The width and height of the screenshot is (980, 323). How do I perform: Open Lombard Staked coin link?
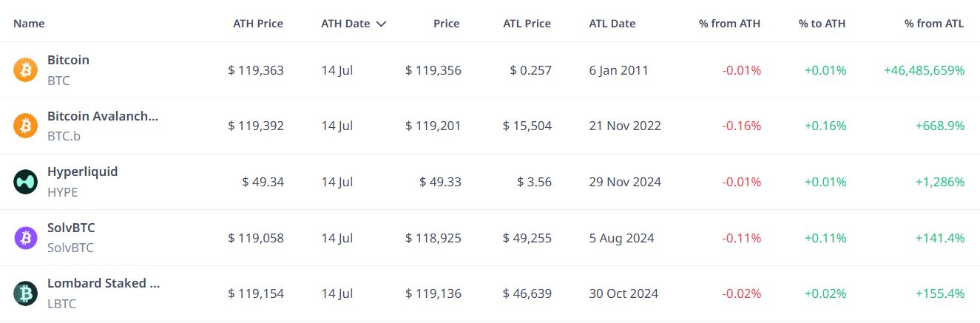[104, 283]
